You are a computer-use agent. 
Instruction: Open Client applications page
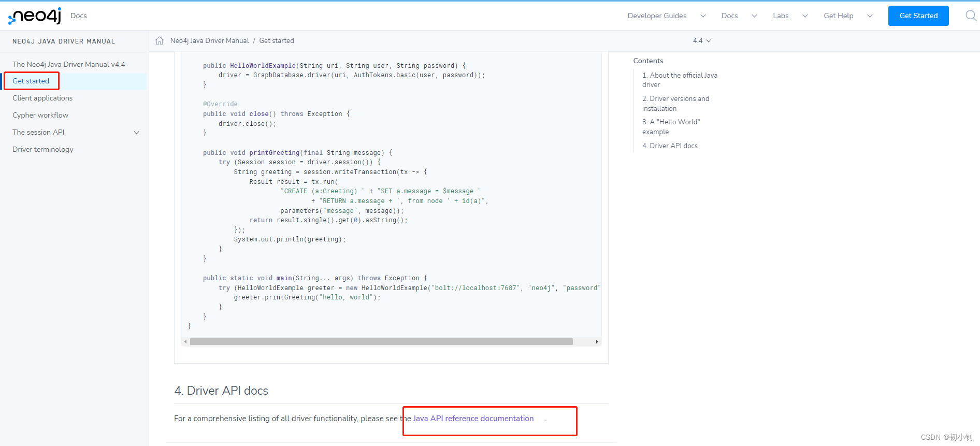[x=42, y=98]
